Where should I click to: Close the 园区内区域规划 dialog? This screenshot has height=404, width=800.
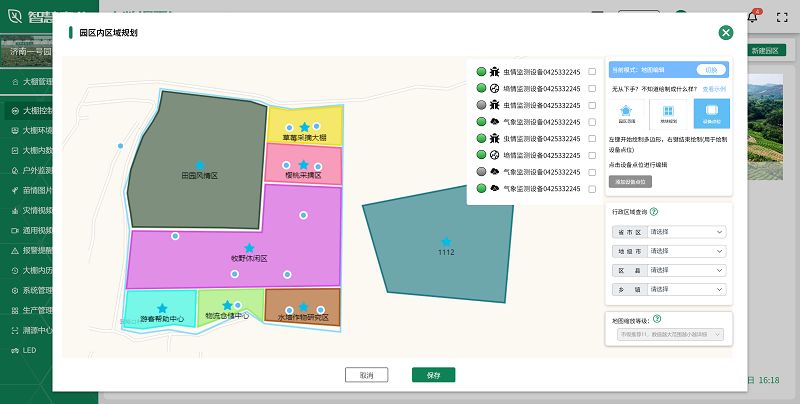[x=726, y=33]
